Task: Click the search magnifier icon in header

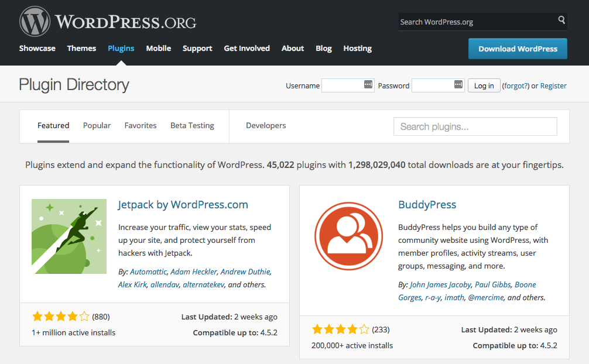Action: 561,19
